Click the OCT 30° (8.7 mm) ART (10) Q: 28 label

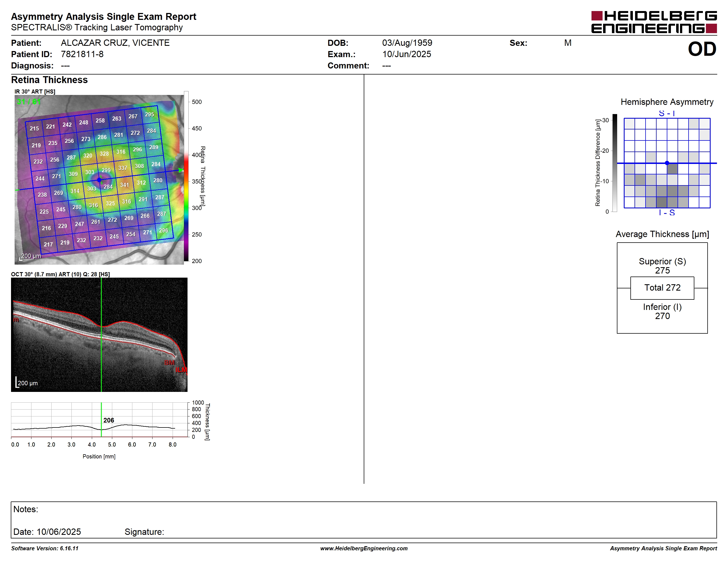(x=60, y=274)
